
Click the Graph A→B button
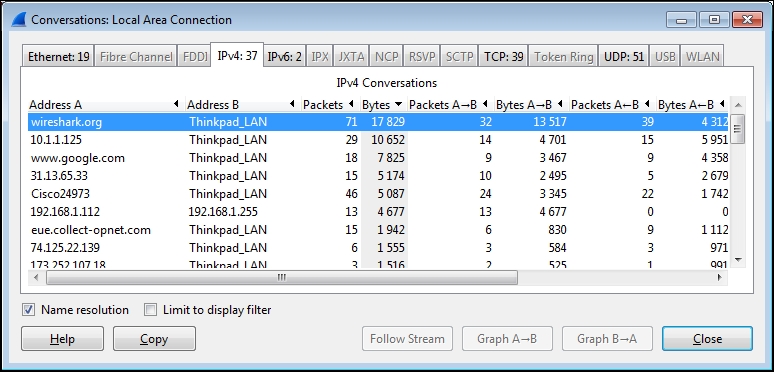tap(507, 339)
